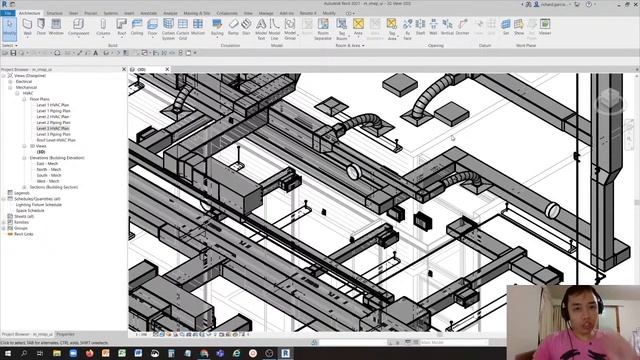Open Roof Level HVAC Plan view

(56, 140)
